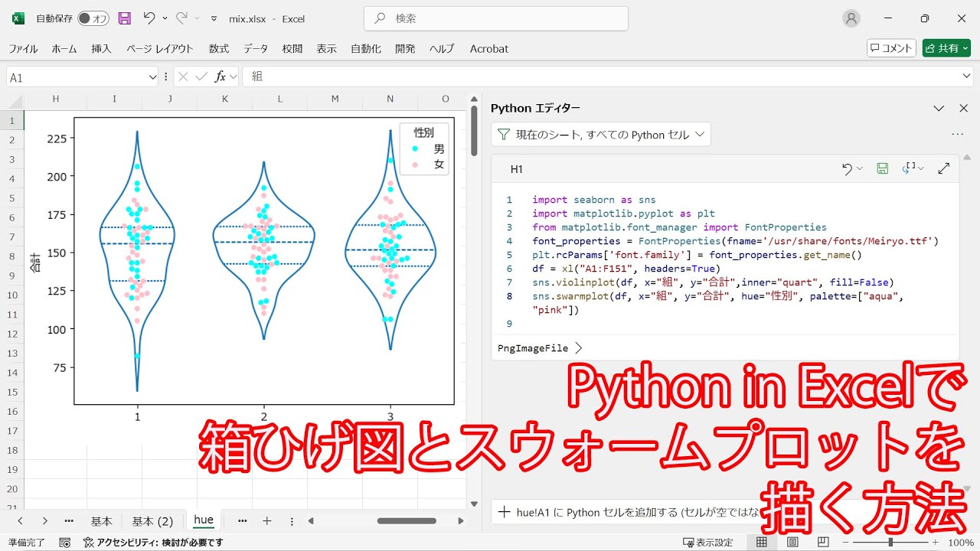
Task: Expand the Python editor cell to full size
Action: pos(943,168)
